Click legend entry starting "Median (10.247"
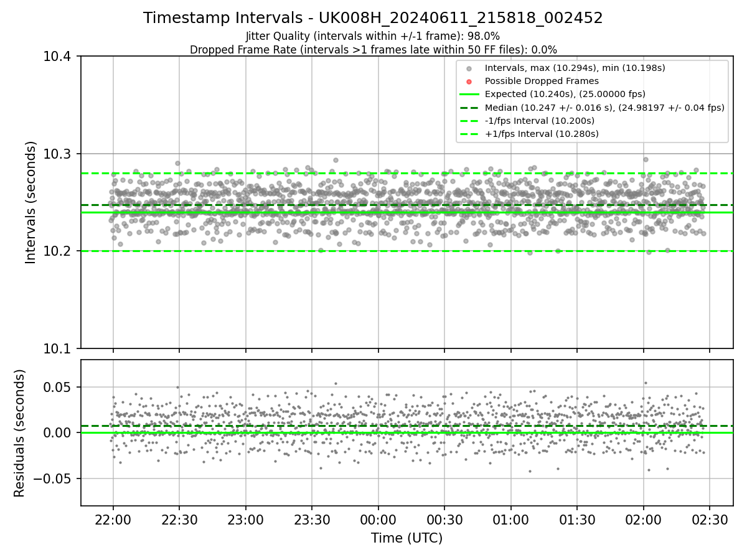 pos(604,108)
